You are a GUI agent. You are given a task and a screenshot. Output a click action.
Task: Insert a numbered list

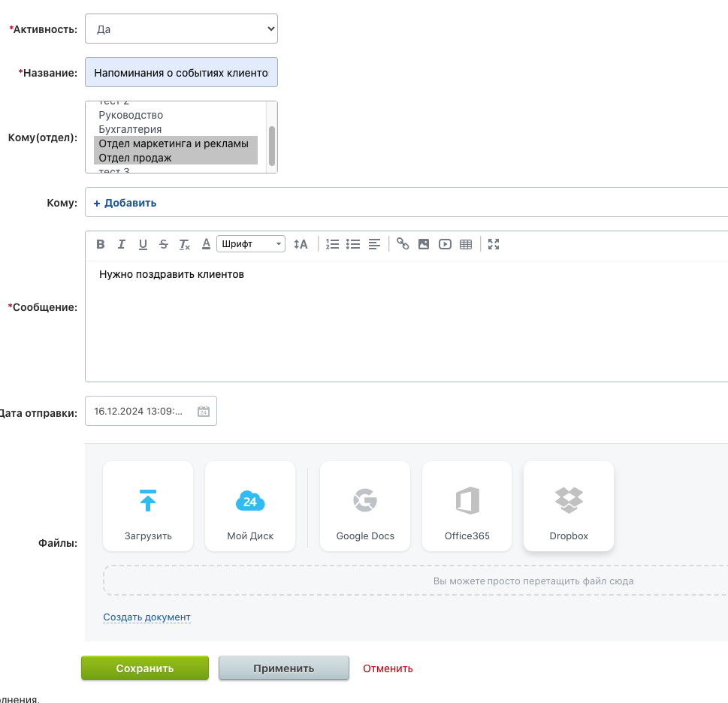click(x=332, y=244)
